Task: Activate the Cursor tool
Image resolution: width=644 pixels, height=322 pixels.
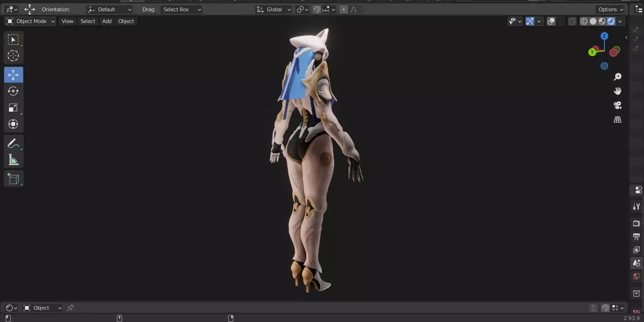Action: point(13,56)
